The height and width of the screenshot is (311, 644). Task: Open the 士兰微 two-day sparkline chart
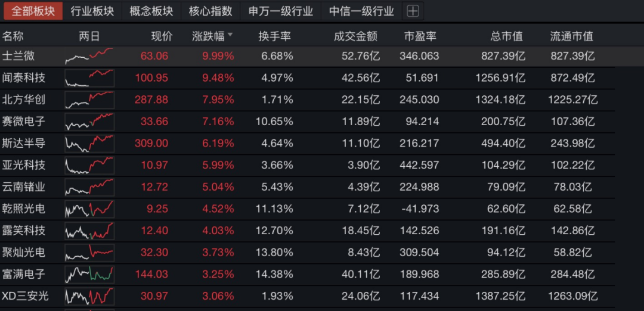89,56
